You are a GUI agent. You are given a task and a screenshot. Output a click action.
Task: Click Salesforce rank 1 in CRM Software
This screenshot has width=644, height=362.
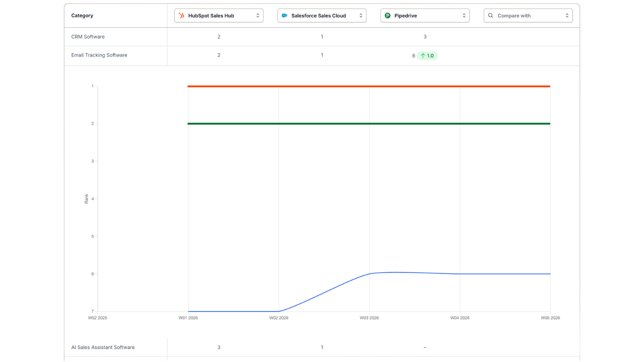click(x=322, y=37)
